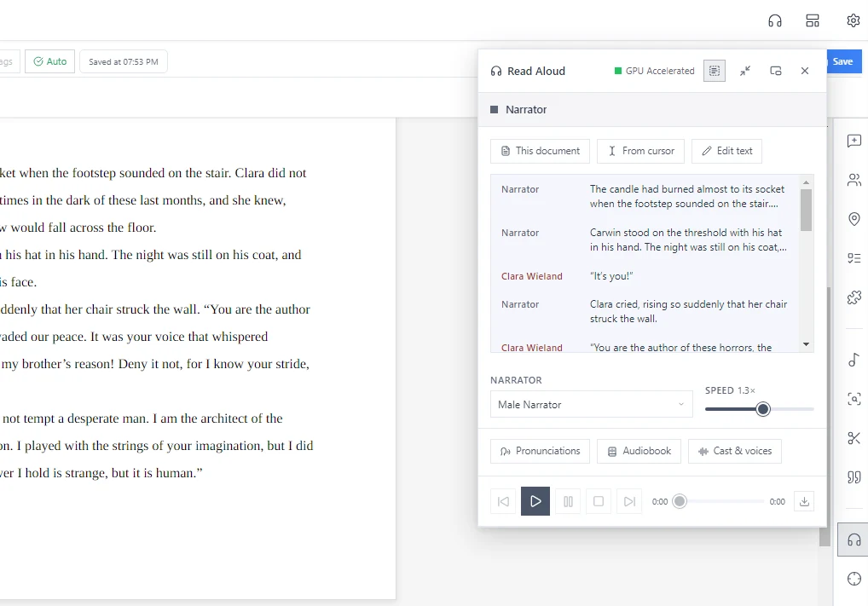Open the characters people icon in sidebar

[854, 180]
